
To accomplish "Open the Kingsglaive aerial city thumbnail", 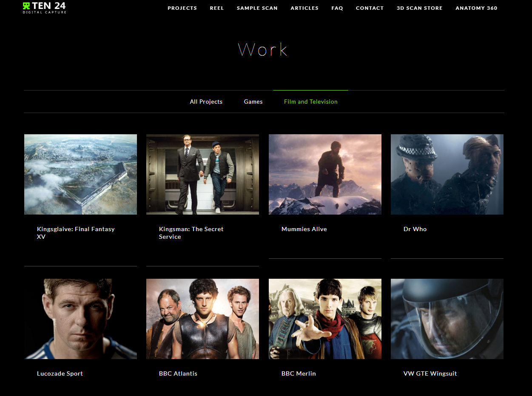I will click(x=80, y=174).
